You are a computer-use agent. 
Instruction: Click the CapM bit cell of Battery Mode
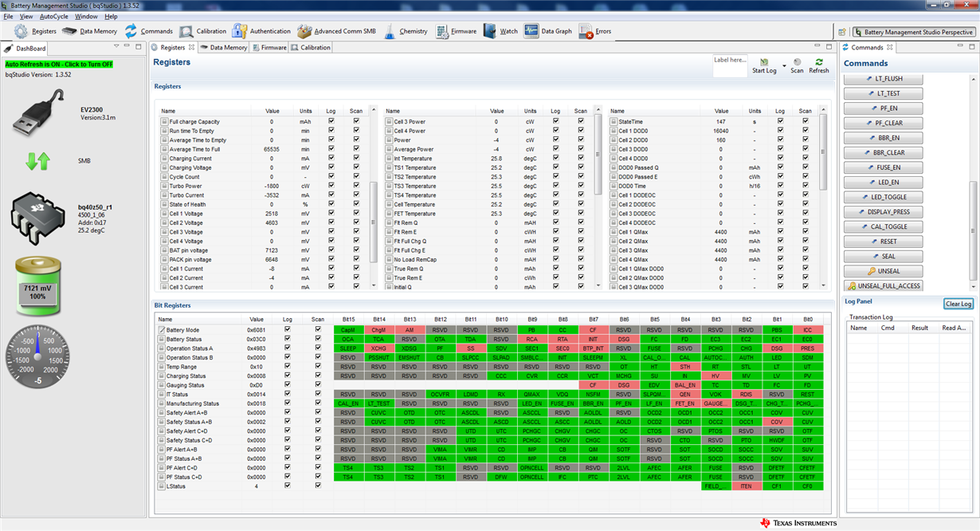[348, 329]
